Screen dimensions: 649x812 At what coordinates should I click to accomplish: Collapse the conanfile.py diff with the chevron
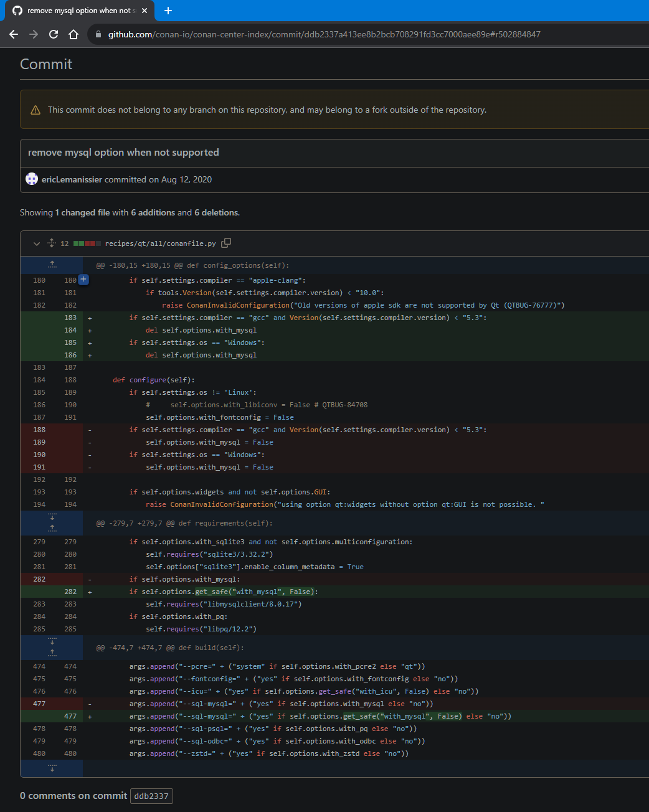pos(36,243)
